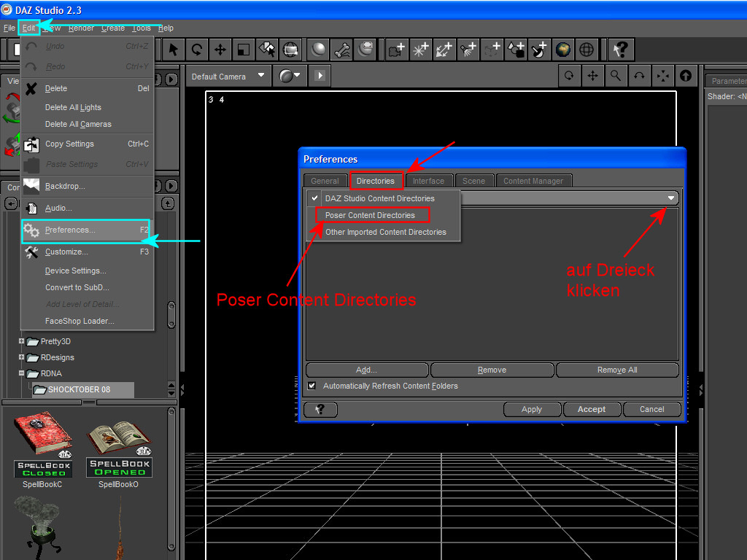
Task: Open the Render menu
Action: click(81, 28)
